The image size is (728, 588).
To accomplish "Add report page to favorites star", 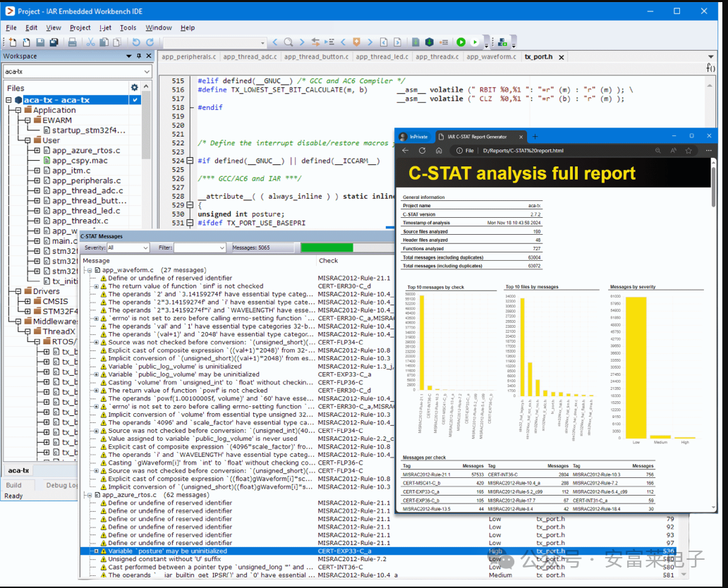I will tap(688, 150).
